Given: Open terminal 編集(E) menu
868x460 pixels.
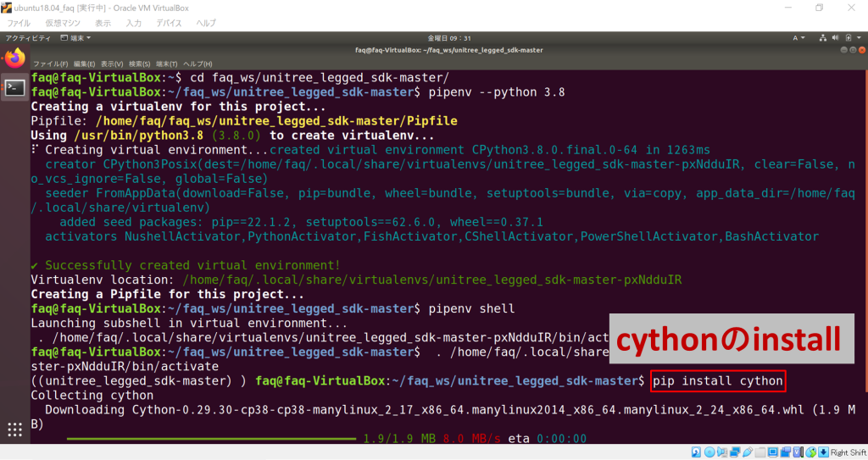Looking at the screenshot, I should coord(84,64).
